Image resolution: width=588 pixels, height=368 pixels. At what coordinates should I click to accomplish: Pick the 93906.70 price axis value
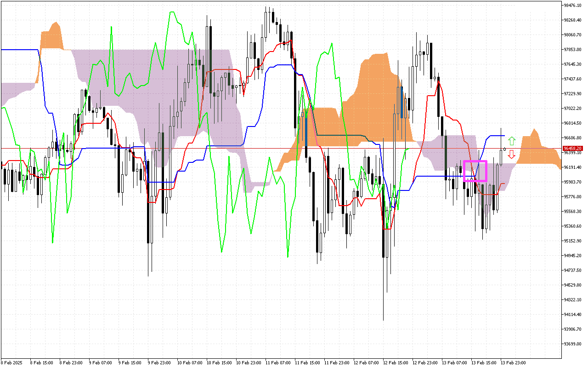coord(573,329)
